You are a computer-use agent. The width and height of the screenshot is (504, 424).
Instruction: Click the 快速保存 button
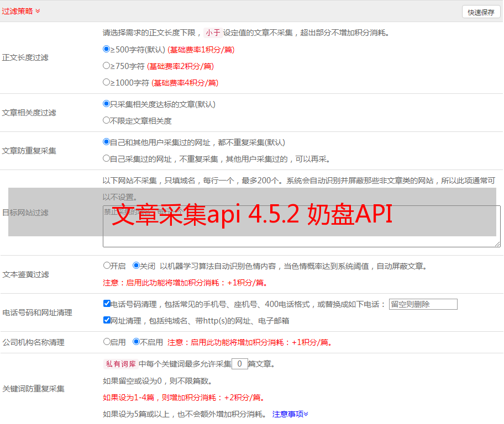(x=480, y=12)
